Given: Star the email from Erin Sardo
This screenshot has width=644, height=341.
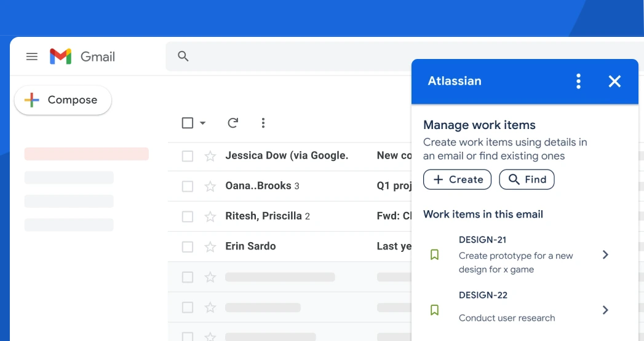Looking at the screenshot, I should (x=210, y=247).
